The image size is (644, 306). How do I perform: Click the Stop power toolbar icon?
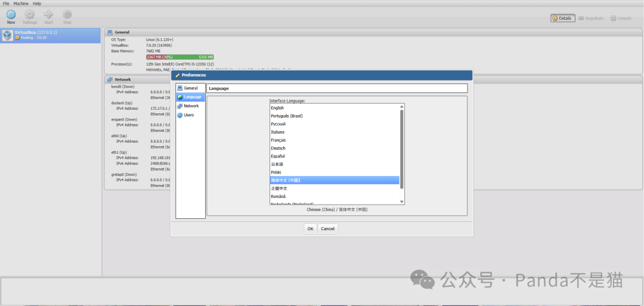click(x=67, y=15)
